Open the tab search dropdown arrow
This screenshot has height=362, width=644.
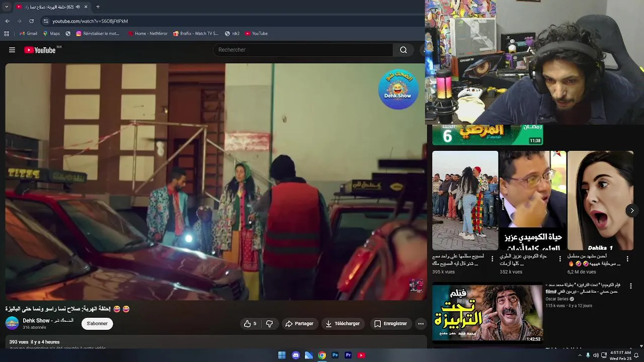tap(7, 7)
